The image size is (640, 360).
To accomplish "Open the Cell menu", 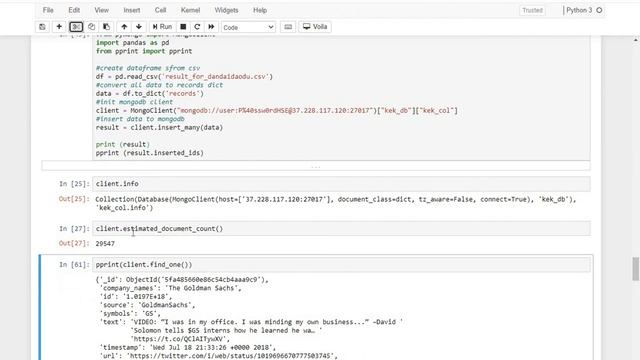I will pyautogui.click(x=160, y=10).
